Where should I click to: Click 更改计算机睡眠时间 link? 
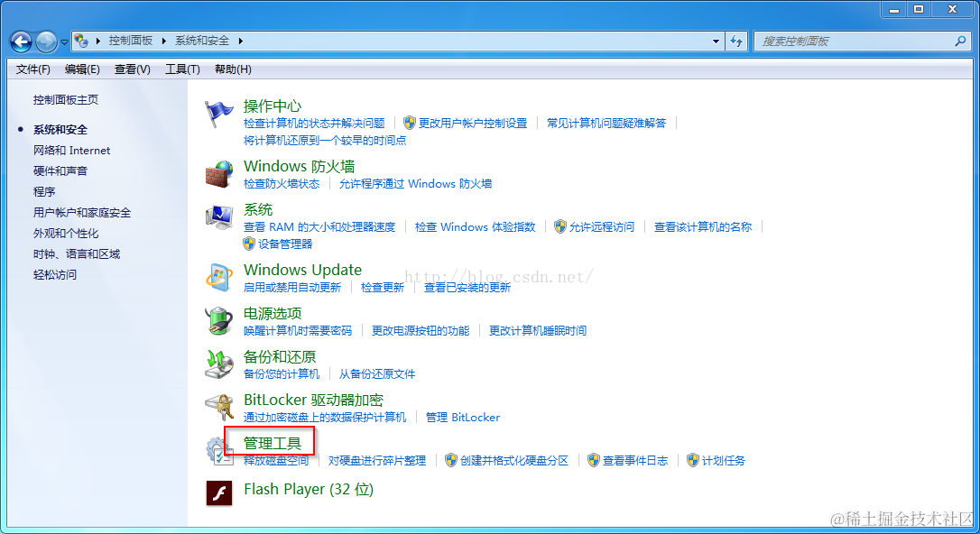(538, 330)
